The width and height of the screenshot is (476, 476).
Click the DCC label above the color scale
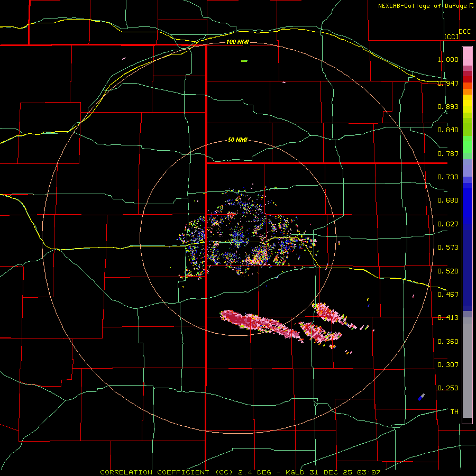(x=464, y=32)
